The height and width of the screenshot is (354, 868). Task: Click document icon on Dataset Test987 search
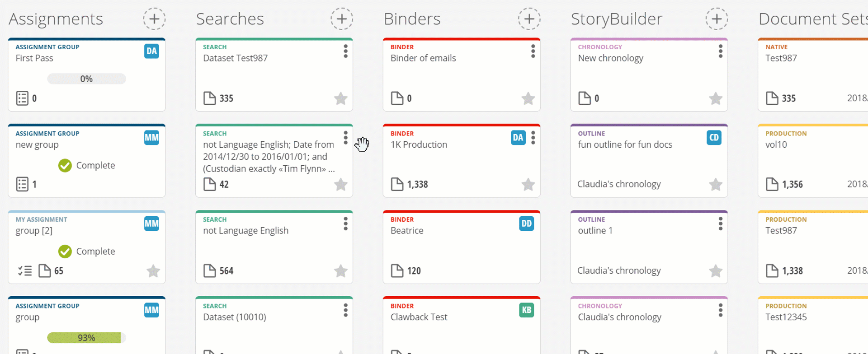tap(209, 98)
